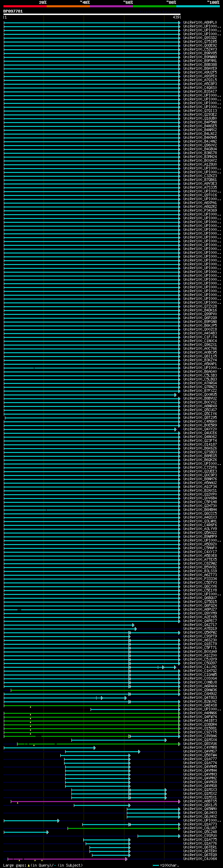
Task: Open hit UniRef100_Q5CUG7
Action: 200,410
